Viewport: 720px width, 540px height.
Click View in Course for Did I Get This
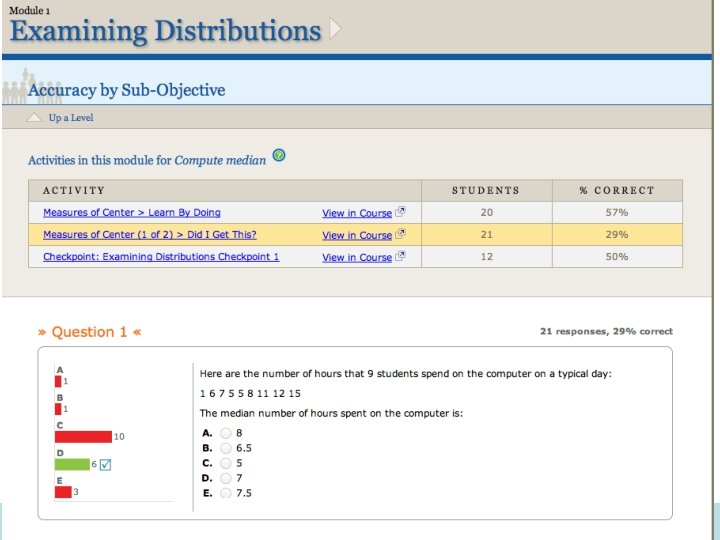356,235
